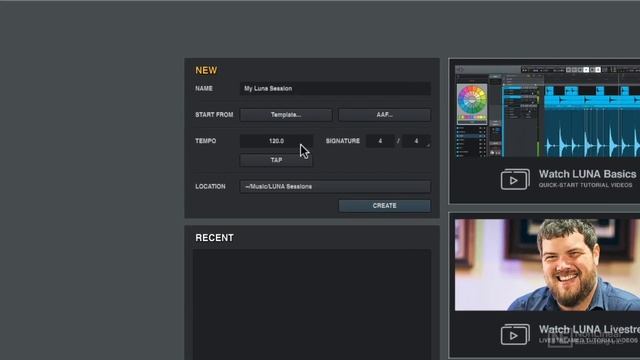Open the livestream video thumbnail of smiling man
Viewport: 640px width, 360px height.
pos(547,265)
